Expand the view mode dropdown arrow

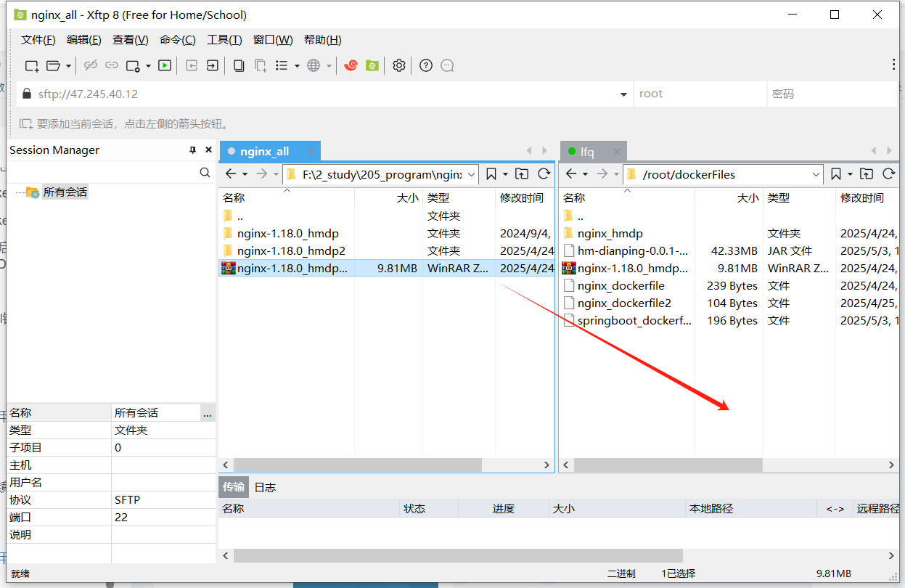297,66
